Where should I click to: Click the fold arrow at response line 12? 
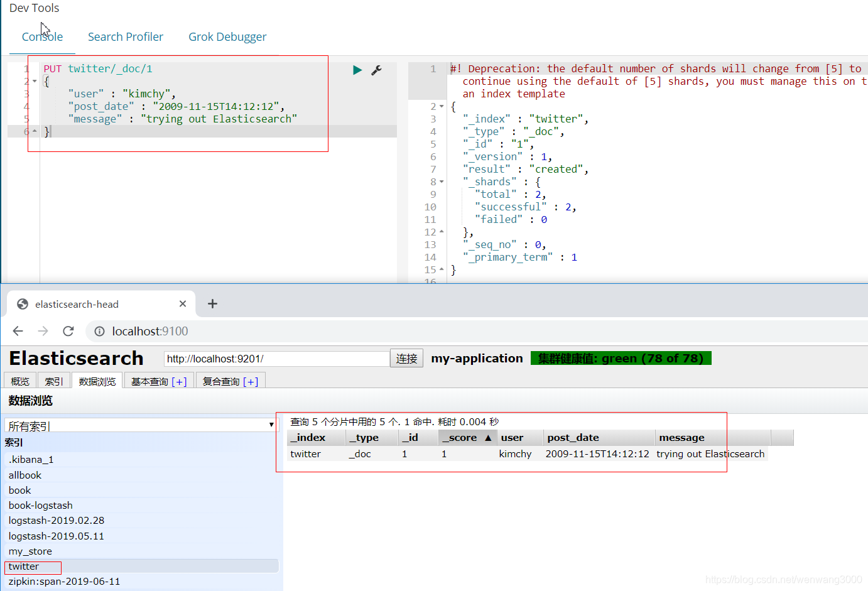tap(442, 232)
